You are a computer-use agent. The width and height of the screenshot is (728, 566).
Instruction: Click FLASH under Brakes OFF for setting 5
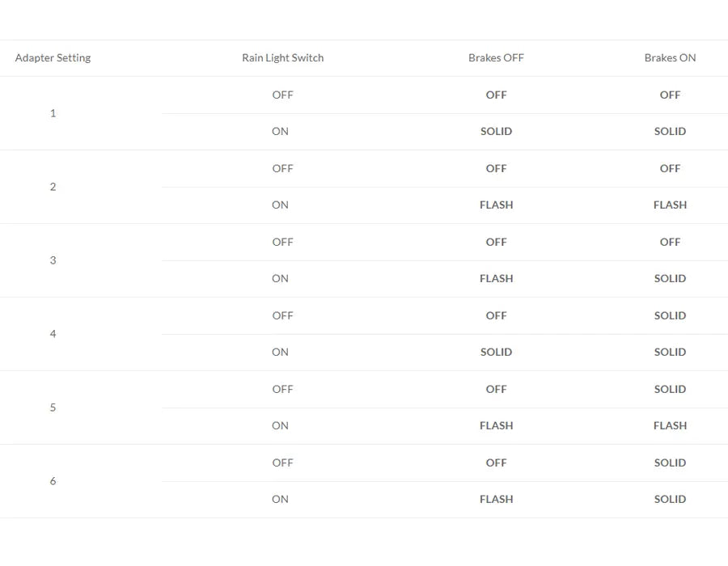pos(496,425)
